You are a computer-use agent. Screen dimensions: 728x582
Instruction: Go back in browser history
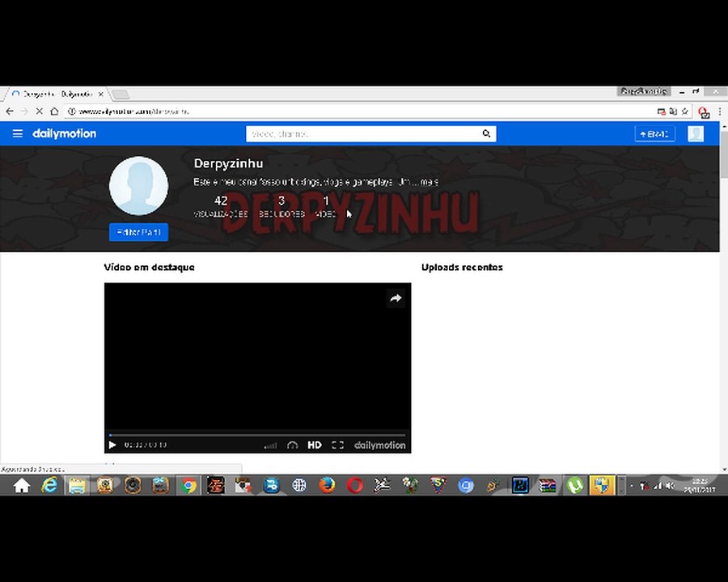point(10,112)
